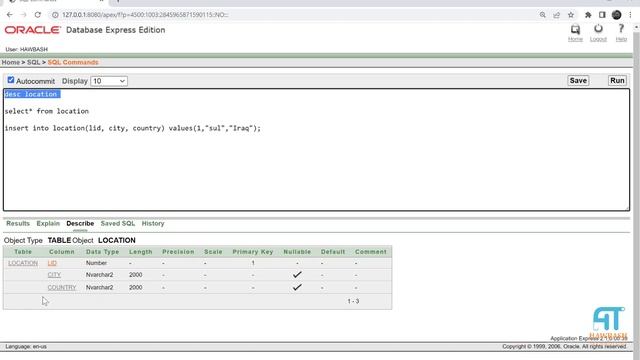Open the History tab
The width and height of the screenshot is (640, 360).
coord(153,223)
